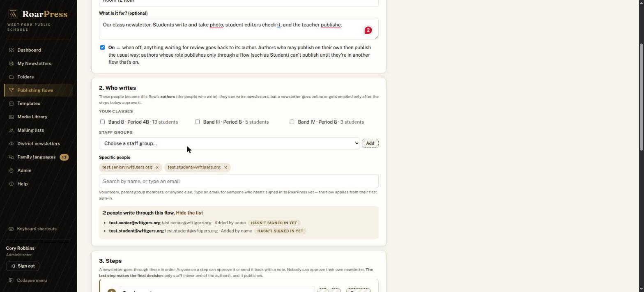Check Band III · Period 8 class

pyautogui.click(x=197, y=122)
